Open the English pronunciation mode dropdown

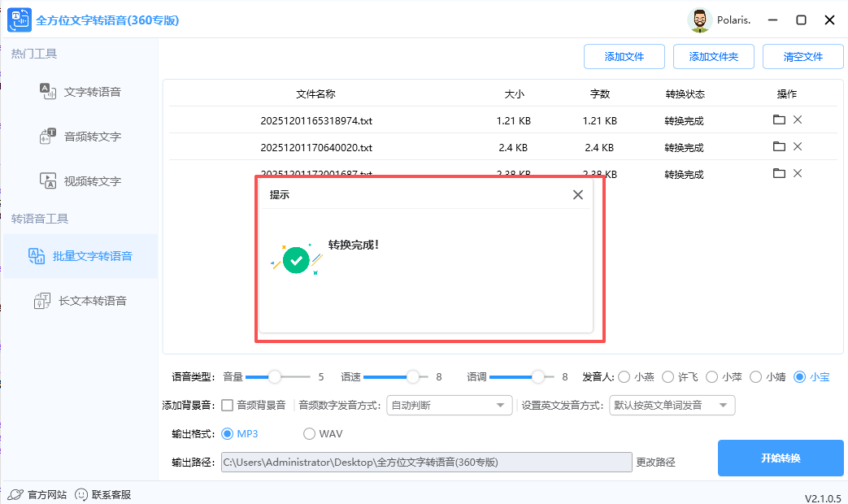672,405
